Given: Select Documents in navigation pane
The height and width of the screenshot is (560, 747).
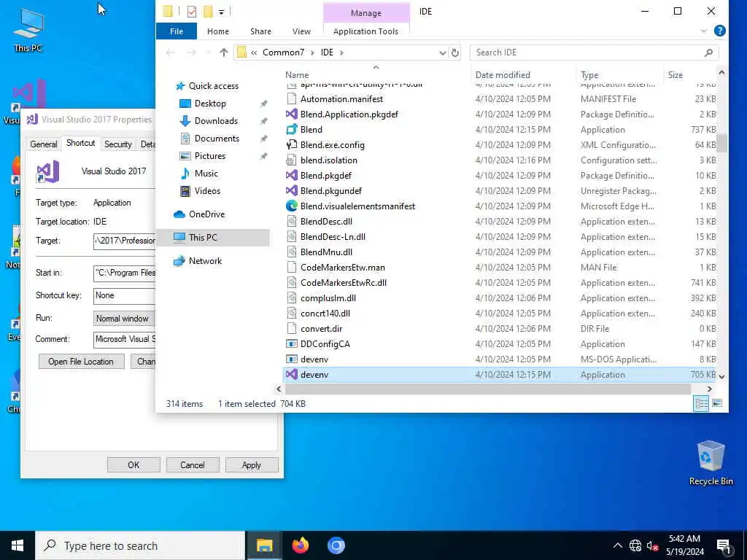Looking at the screenshot, I should tap(217, 139).
